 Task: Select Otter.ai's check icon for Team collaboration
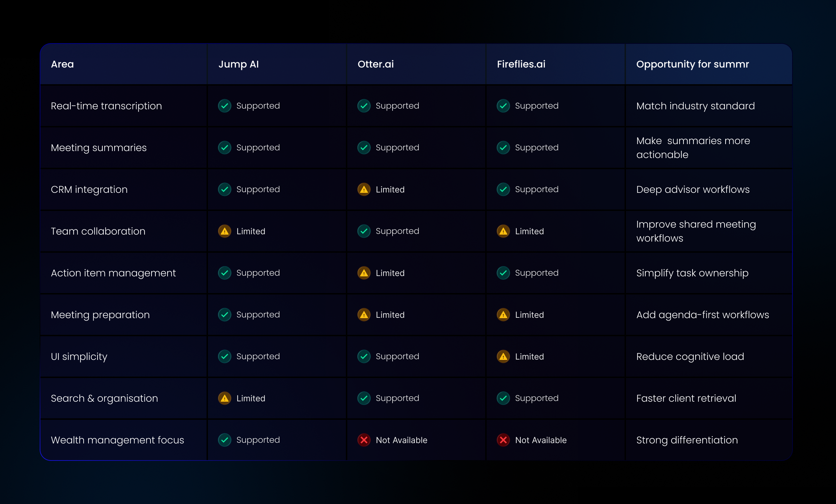coord(364,231)
